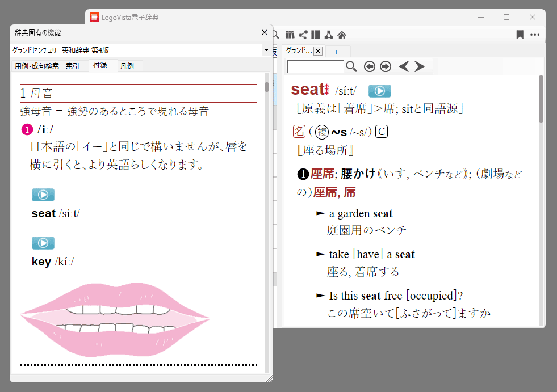Go to next entry with right chevron
557x392 pixels.
[420, 67]
